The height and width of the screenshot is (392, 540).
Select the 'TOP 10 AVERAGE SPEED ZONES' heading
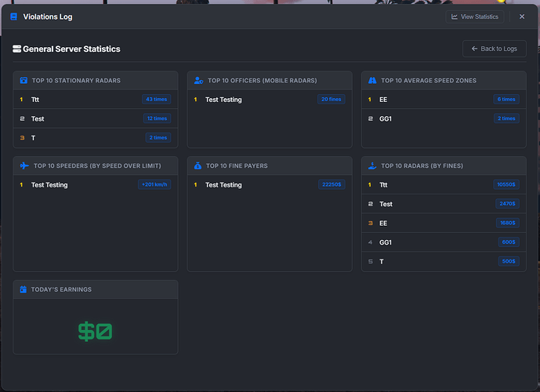coord(429,81)
